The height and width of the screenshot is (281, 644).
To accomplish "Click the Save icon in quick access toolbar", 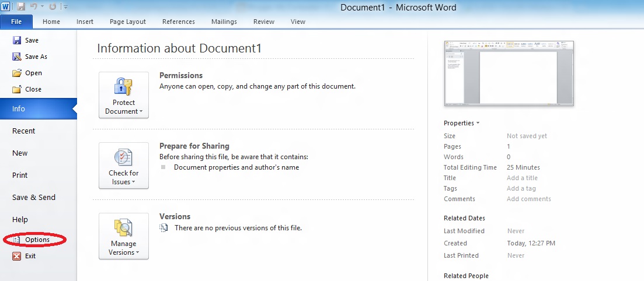I will click(21, 6).
